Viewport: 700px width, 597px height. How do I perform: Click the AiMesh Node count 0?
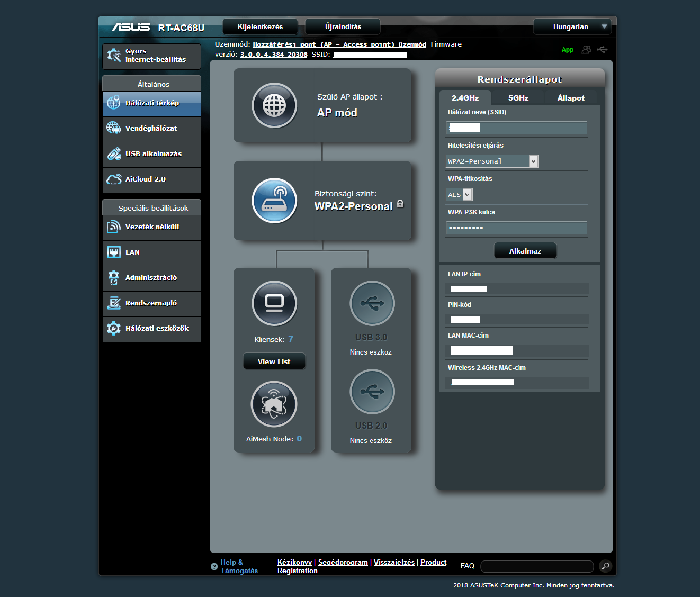point(299,439)
